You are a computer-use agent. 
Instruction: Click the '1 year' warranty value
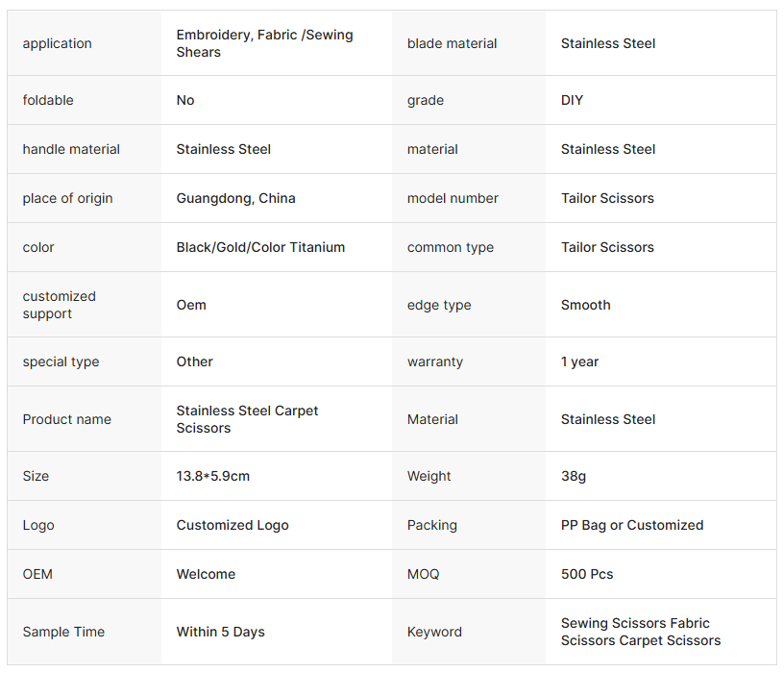point(579,361)
